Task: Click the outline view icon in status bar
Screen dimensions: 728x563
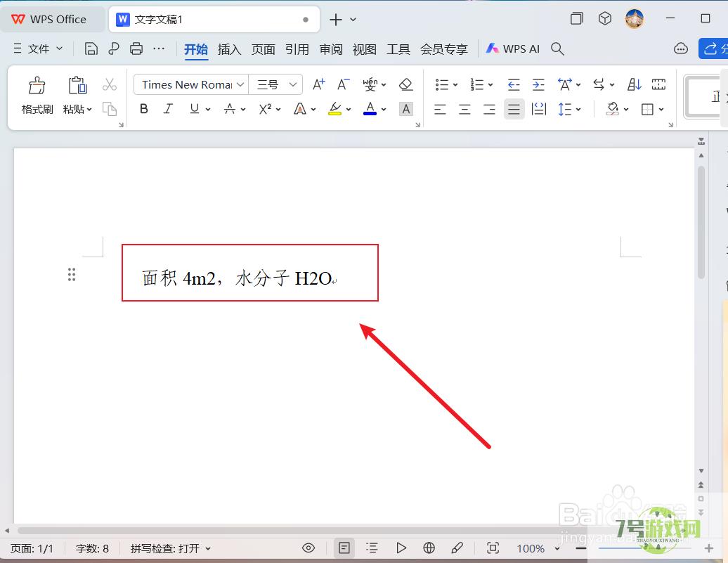Action: (x=372, y=548)
